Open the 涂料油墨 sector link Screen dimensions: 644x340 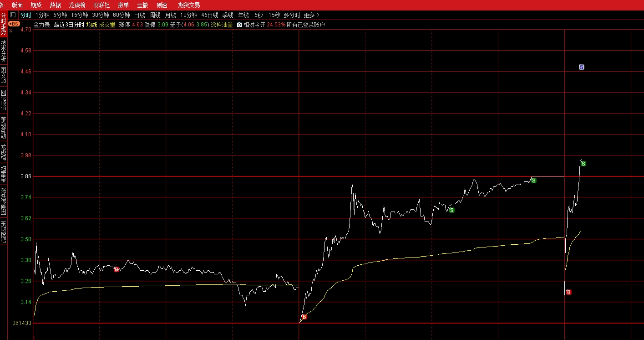[222, 25]
